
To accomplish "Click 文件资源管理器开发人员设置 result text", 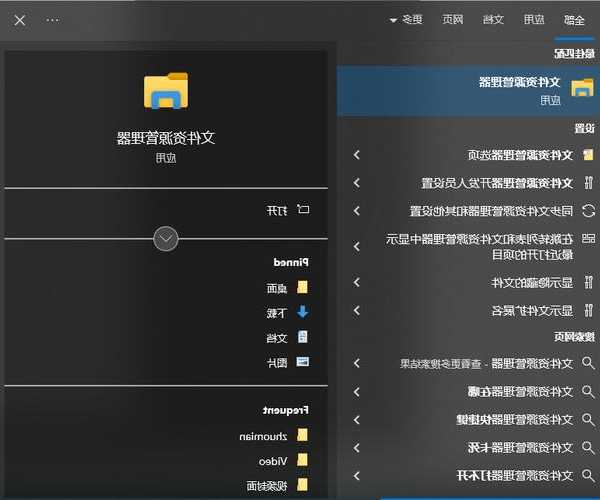I will coord(497,183).
